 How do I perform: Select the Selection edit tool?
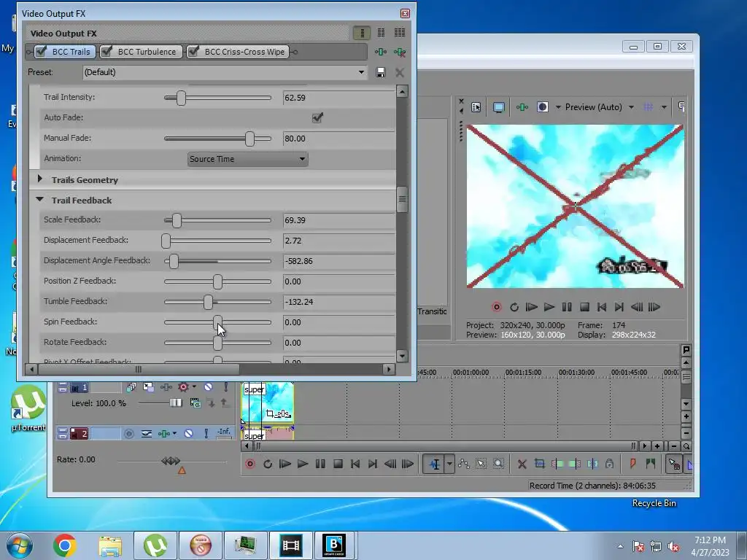click(481, 464)
